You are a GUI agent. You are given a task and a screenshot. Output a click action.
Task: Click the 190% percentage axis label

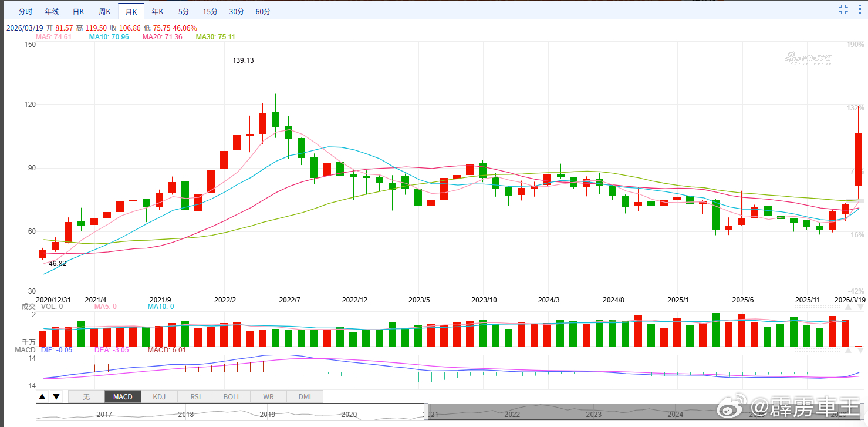(x=856, y=45)
